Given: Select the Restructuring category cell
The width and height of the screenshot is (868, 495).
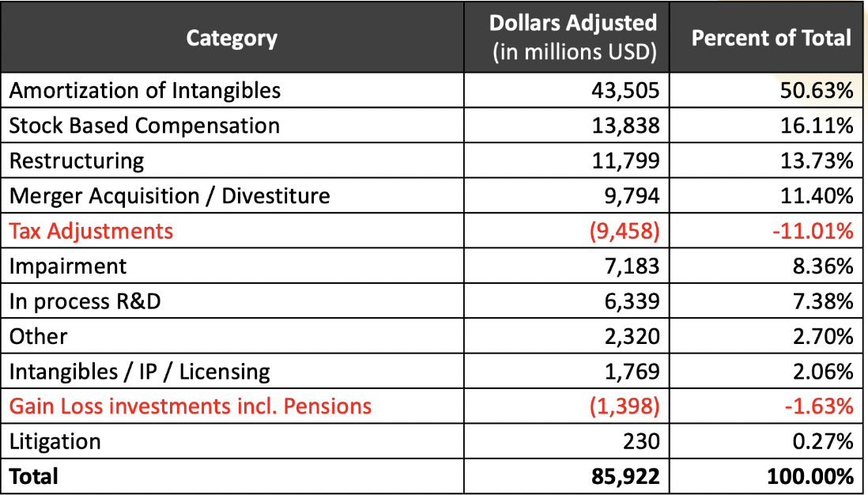Looking at the screenshot, I should pos(77,161).
